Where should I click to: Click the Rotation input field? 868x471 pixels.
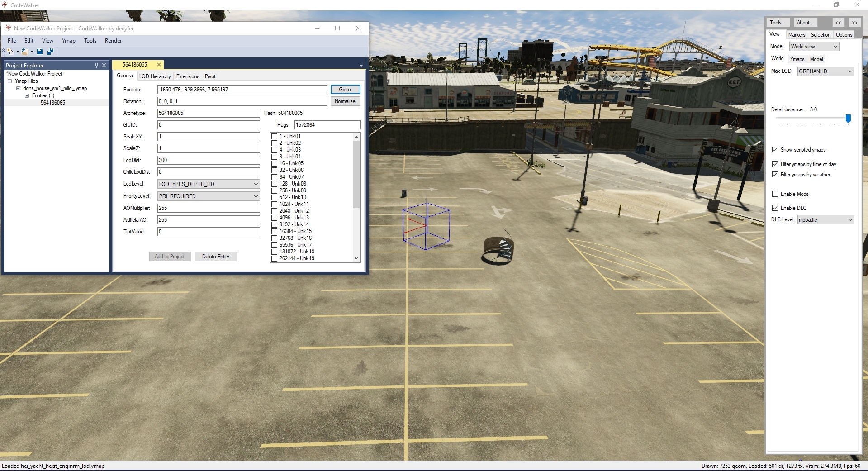242,101
